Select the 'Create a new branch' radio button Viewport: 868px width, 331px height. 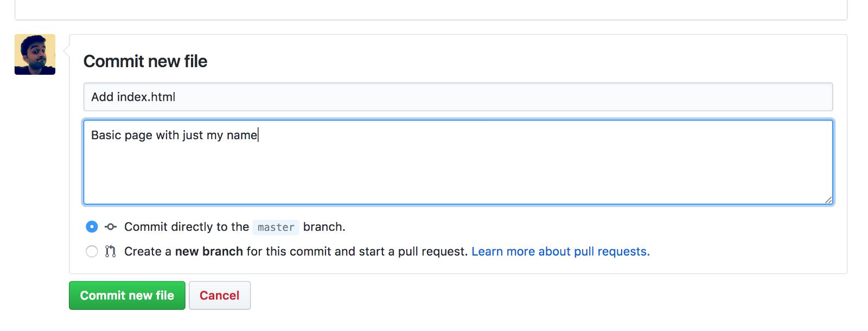(92, 251)
